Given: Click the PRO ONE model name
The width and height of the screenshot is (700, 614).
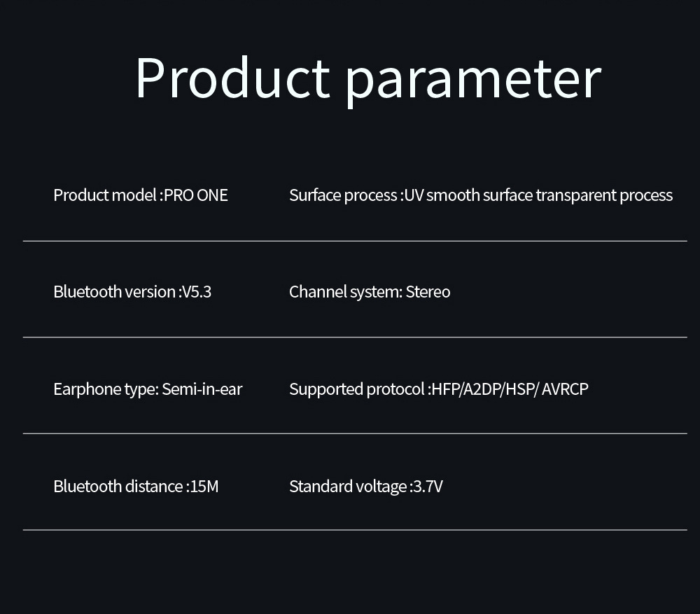Looking at the screenshot, I should coord(196,195).
